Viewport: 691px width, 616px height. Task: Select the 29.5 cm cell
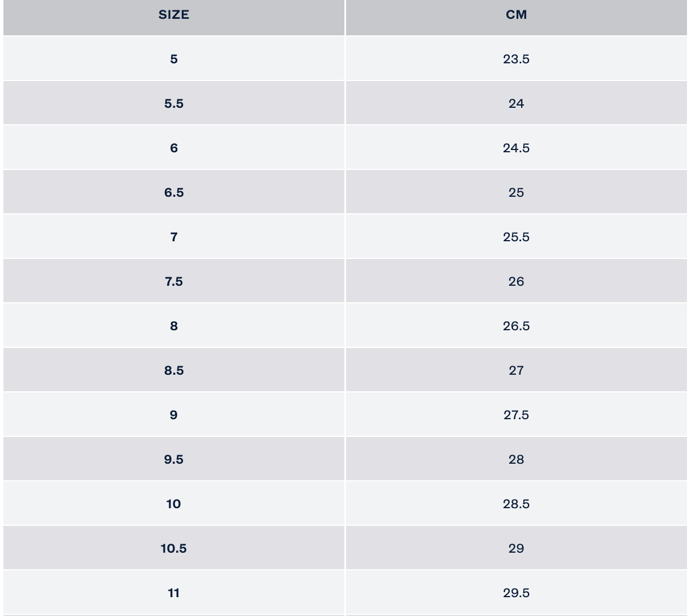click(x=516, y=593)
